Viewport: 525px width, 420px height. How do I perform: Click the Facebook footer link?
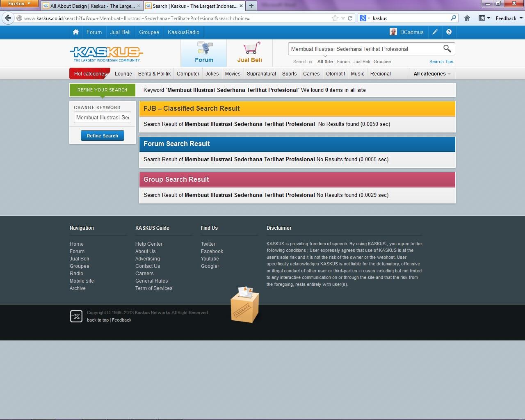coord(212,251)
